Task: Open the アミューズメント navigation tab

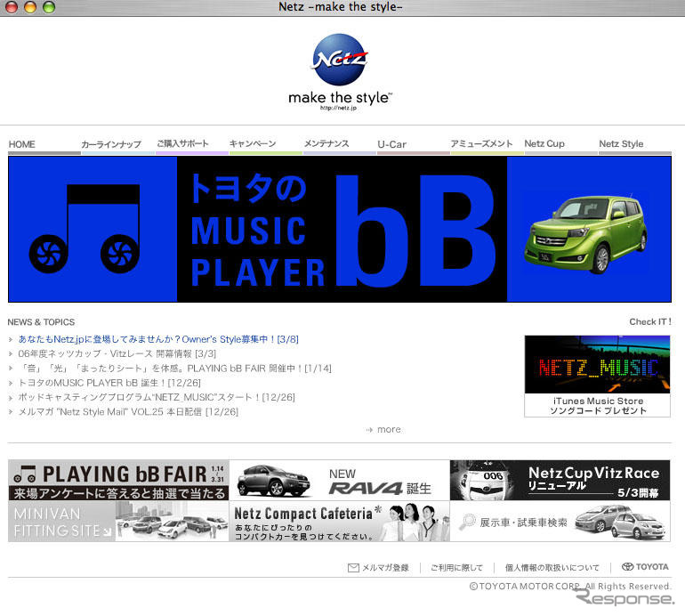Action: (x=481, y=143)
